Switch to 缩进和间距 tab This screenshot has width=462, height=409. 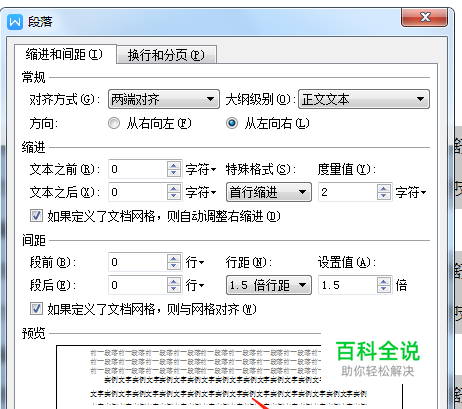(64, 54)
